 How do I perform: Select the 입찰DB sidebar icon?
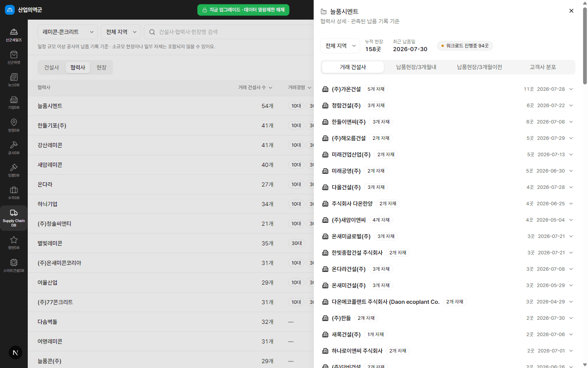14,170
